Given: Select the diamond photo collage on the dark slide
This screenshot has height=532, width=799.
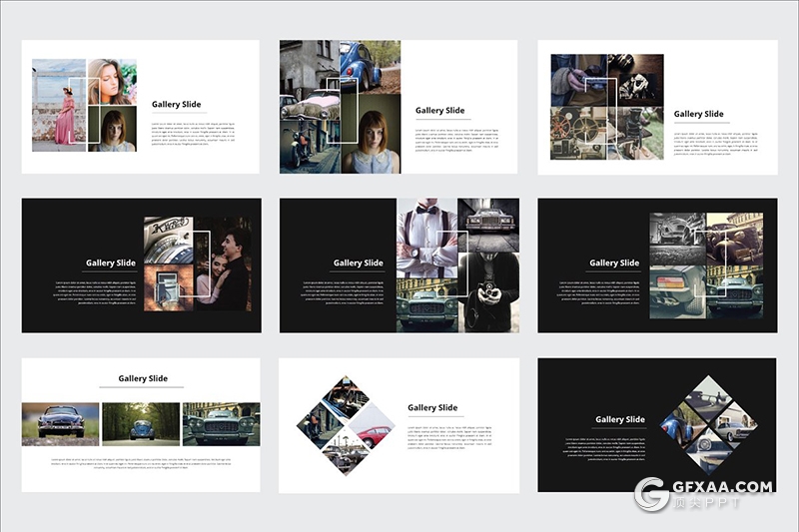Looking at the screenshot, I should (708, 425).
